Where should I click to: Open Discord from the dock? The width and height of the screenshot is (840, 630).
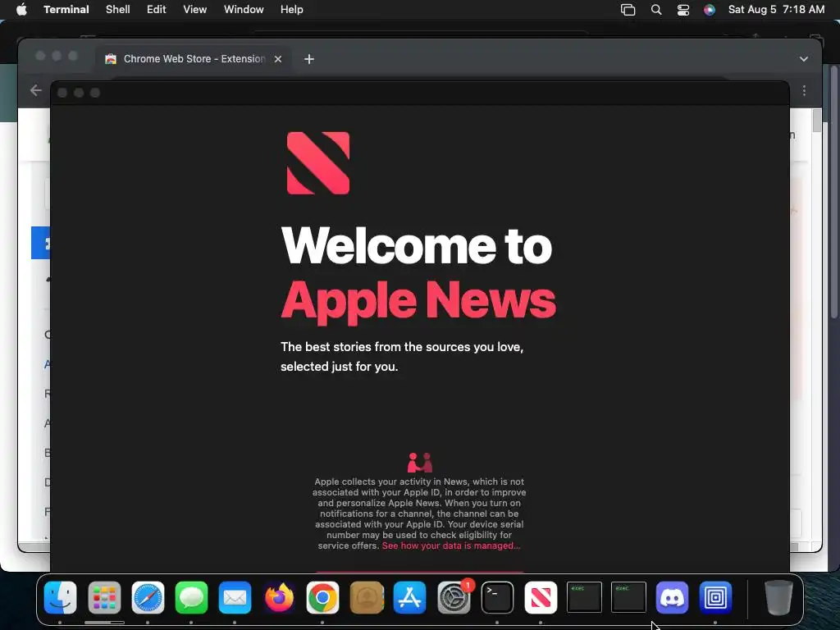[672, 597]
